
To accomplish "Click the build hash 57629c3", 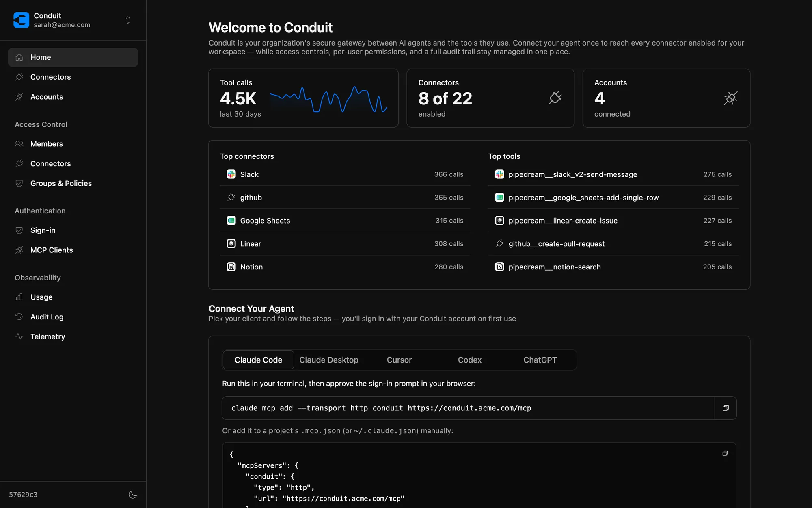I will tap(23, 495).
